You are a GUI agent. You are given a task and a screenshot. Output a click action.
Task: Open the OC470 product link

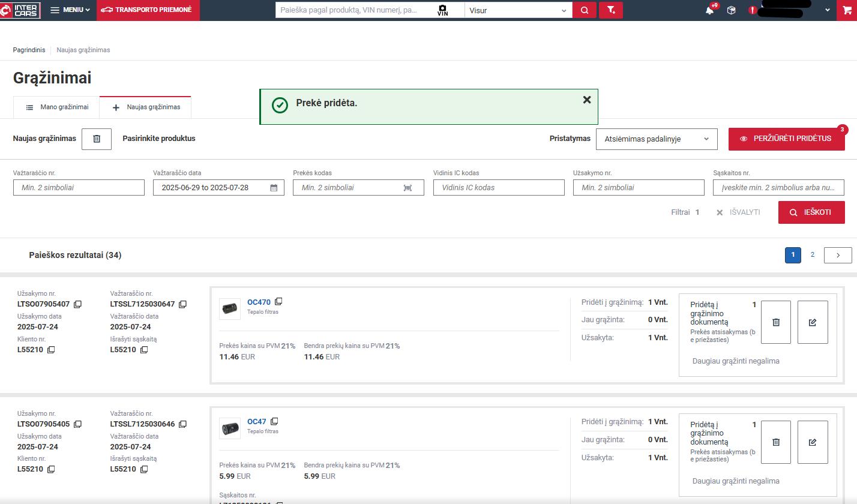coord(259,302)
